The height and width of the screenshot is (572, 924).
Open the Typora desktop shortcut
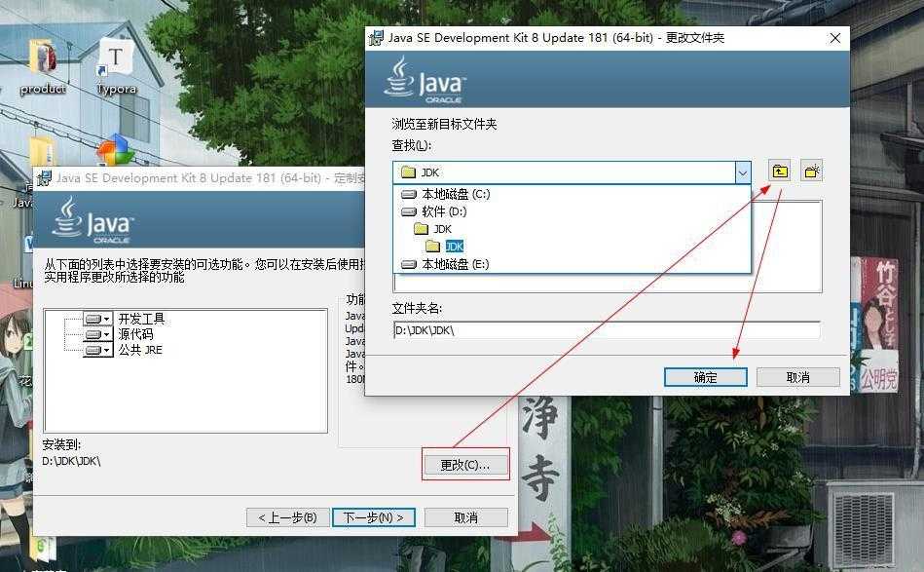click(116, 66)
